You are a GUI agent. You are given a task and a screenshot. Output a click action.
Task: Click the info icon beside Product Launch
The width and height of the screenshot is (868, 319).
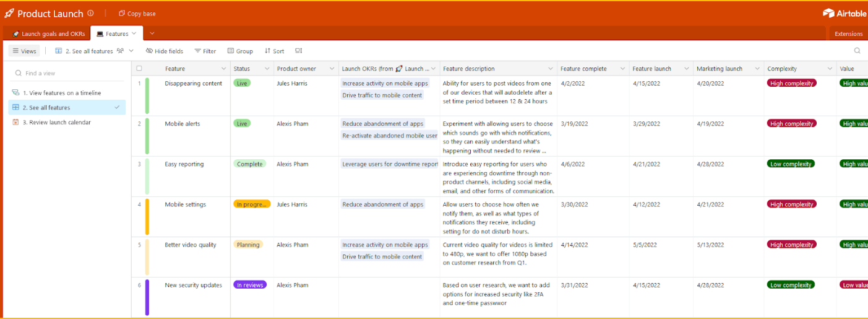pos(91,13)
